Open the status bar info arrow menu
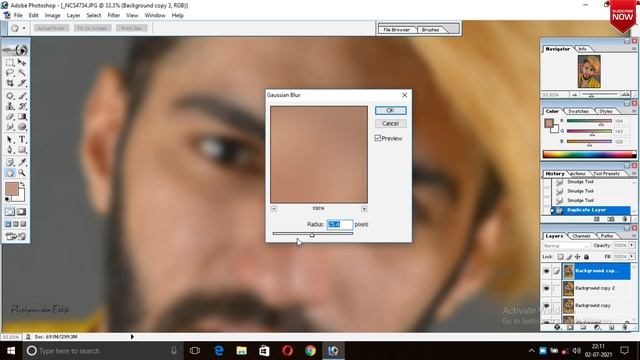Viewport: 640px width, 360px height. [x=132, y=337]
